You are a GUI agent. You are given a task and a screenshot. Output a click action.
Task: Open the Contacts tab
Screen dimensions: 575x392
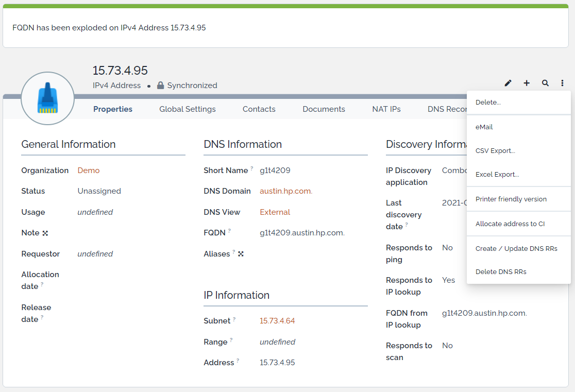click(x=259, y=109)
